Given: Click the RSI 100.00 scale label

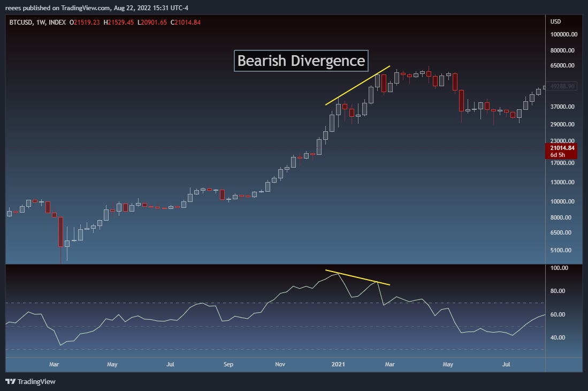Looking at the screenshot, I should coord(559,268).
